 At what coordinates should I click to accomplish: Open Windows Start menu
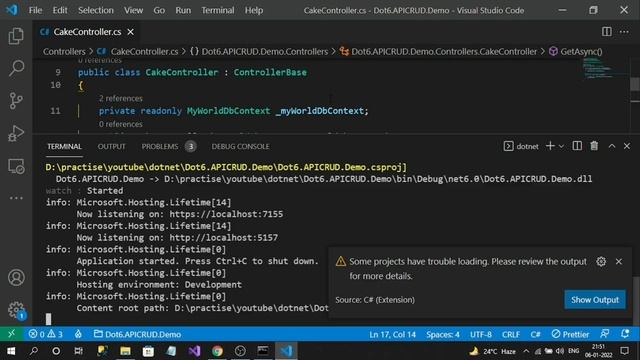(x=11, y=351)
